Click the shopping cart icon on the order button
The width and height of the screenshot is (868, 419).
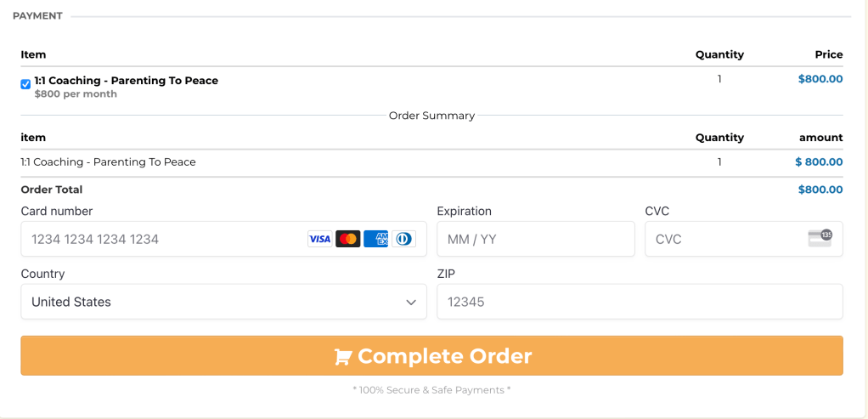coord(342,357)
